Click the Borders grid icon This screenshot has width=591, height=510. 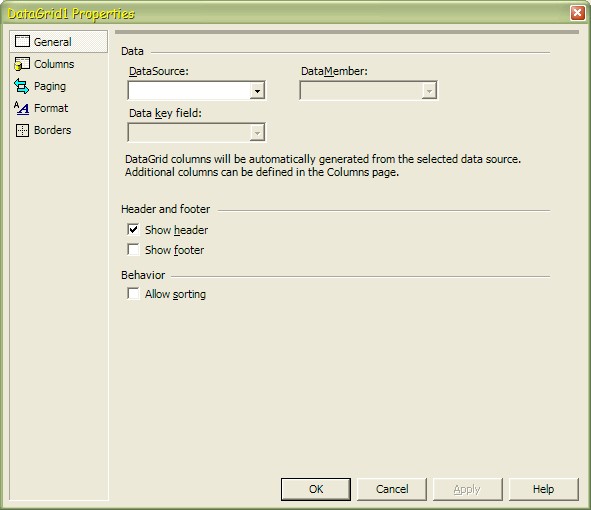click(22, 130)
